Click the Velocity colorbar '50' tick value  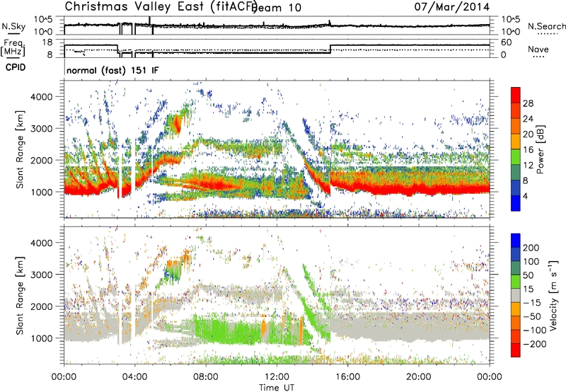coord(528,275)
